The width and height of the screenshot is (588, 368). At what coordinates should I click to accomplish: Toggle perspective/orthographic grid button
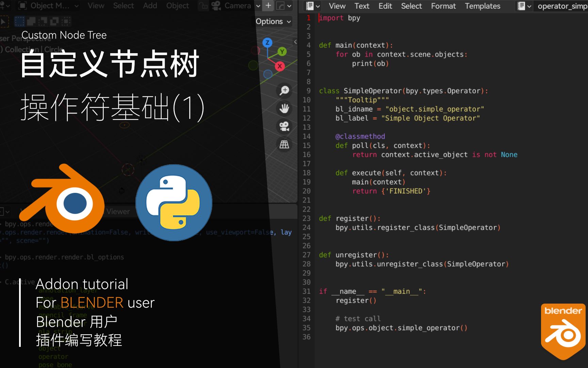(284, 144)
